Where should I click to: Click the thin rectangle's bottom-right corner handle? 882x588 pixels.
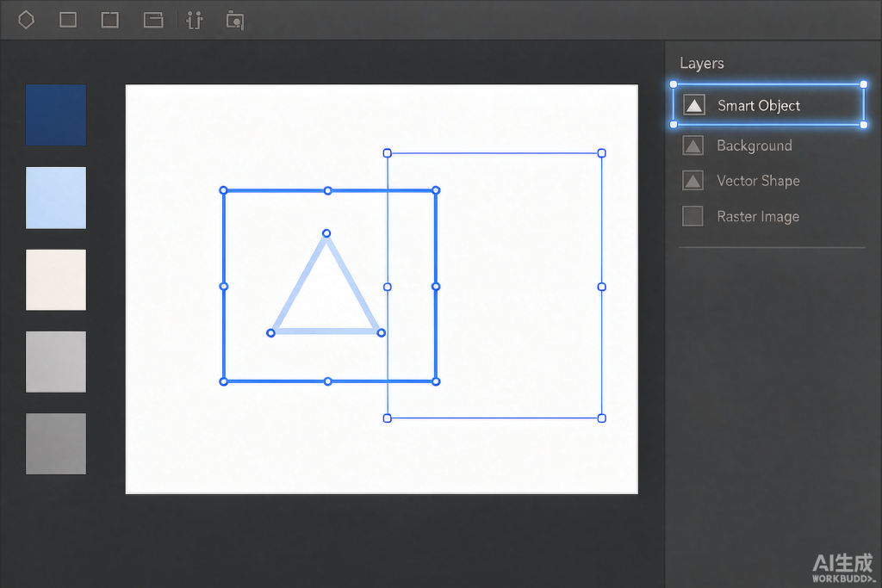click(x=602, y=418)
